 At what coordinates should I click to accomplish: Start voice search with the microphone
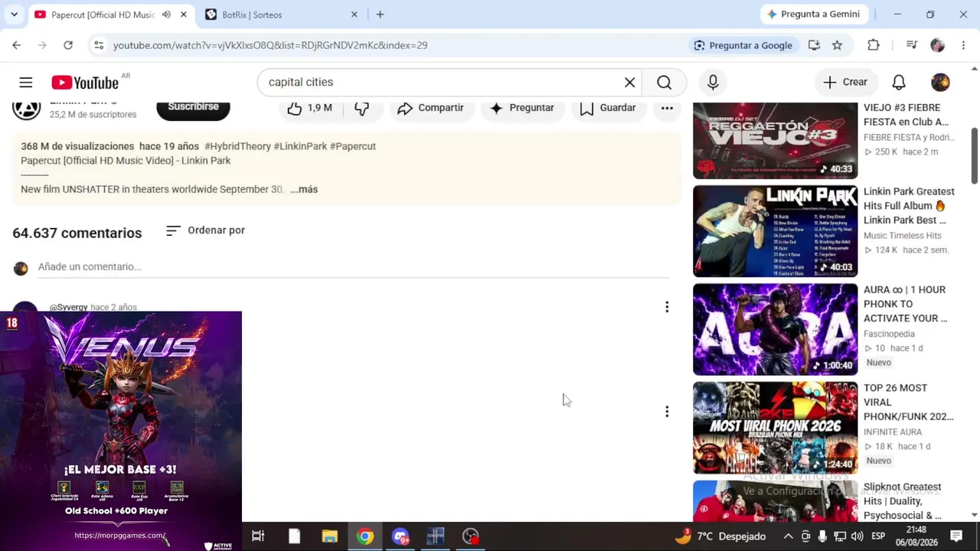click(713, 83)
